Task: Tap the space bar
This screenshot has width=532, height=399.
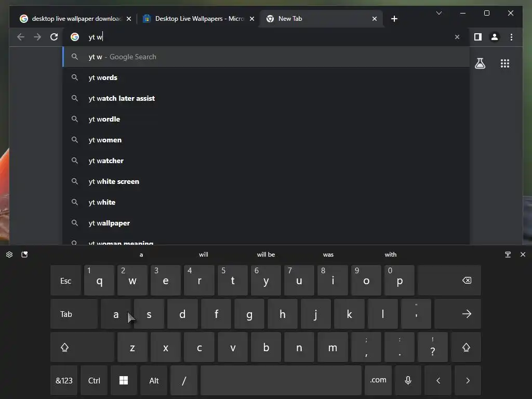Action: tap(281, 380)
